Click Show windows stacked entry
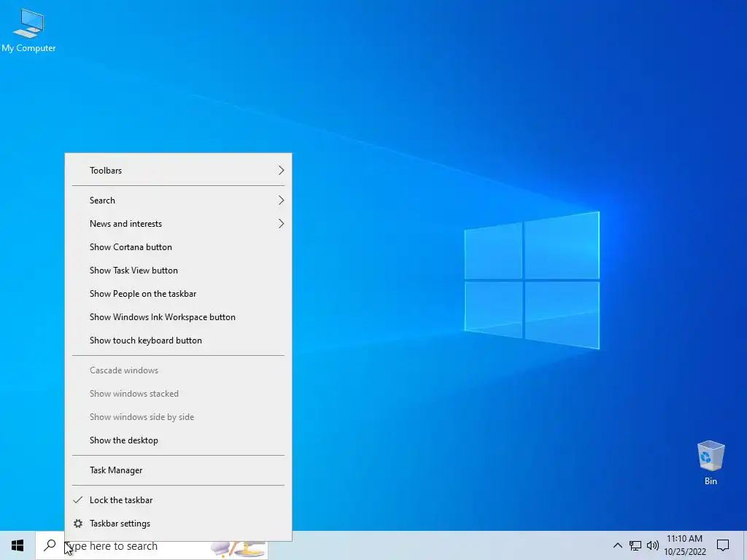Image resolution: width=747 pixels, height=560 pixels. tap(178, 394)
